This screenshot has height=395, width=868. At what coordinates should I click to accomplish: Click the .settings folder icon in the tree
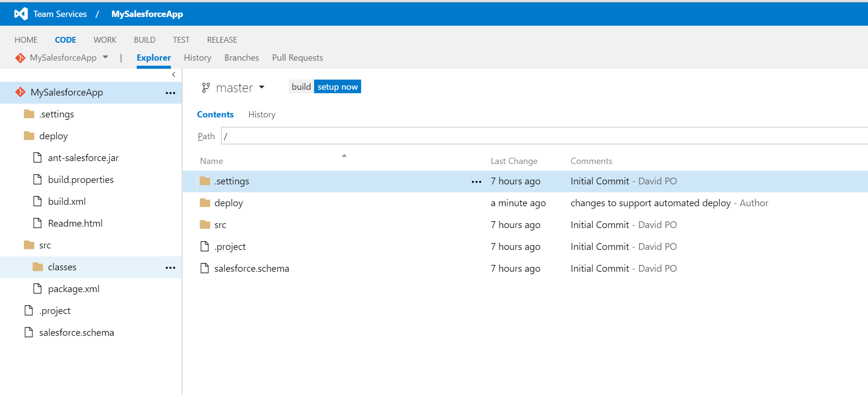(x=29, y=114)
